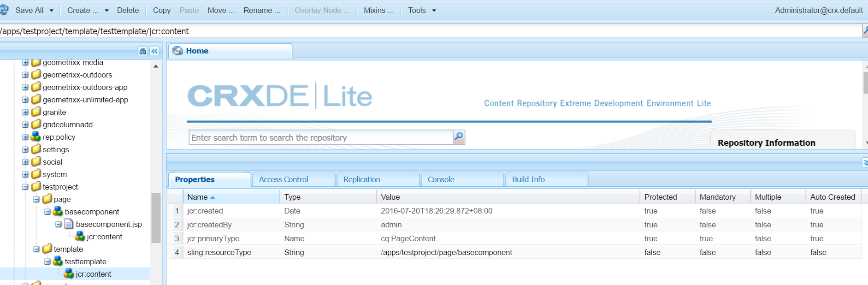The image size is (868, 285).
Task: Click the Value column header
Action: (508, 197)
